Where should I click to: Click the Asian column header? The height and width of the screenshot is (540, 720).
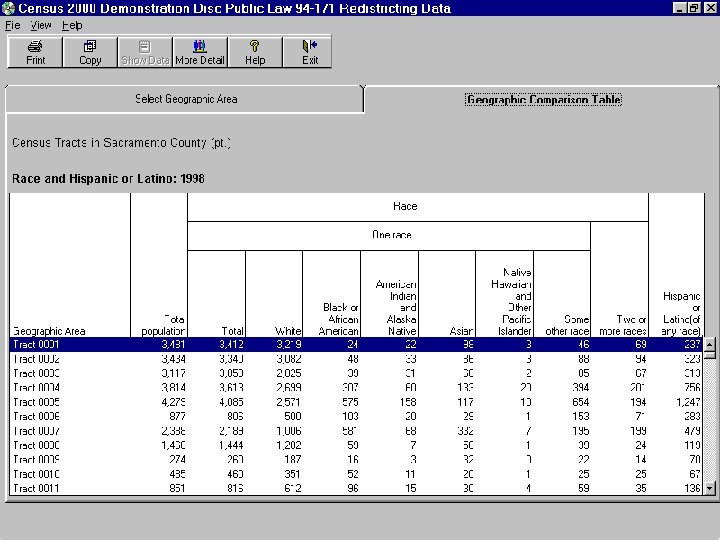click(447, 294)
